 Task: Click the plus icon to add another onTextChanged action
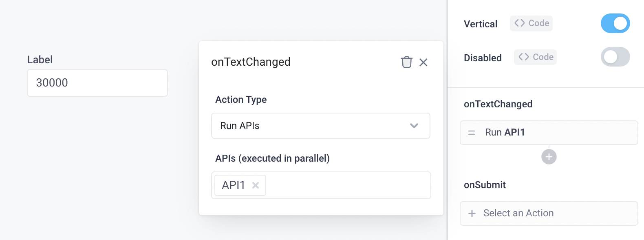tap(549, 156)
